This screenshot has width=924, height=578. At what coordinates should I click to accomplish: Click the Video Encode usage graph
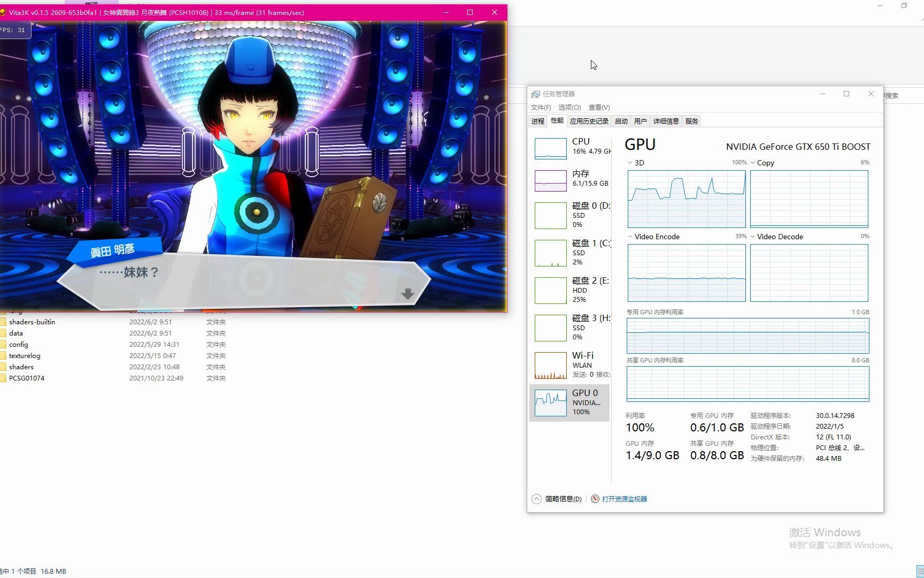tap(687, 273)
